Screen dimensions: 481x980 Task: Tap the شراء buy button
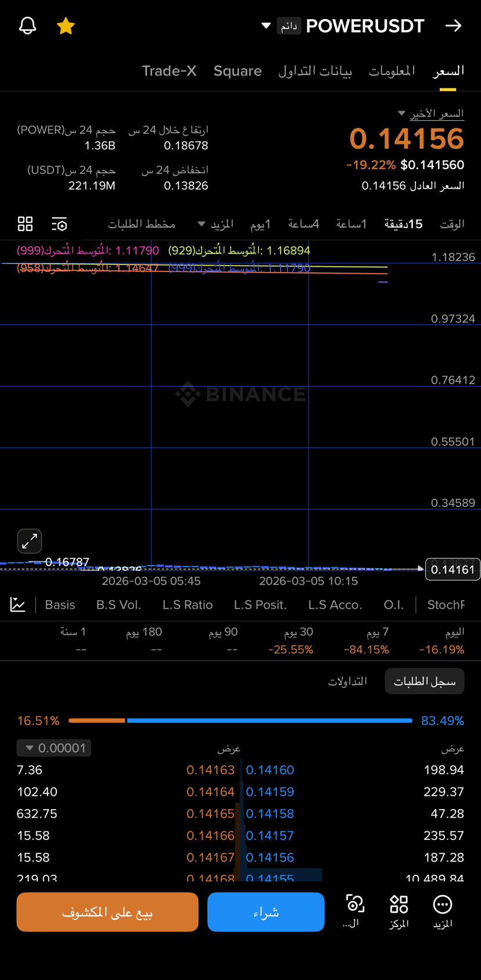[x=266, y=912]
